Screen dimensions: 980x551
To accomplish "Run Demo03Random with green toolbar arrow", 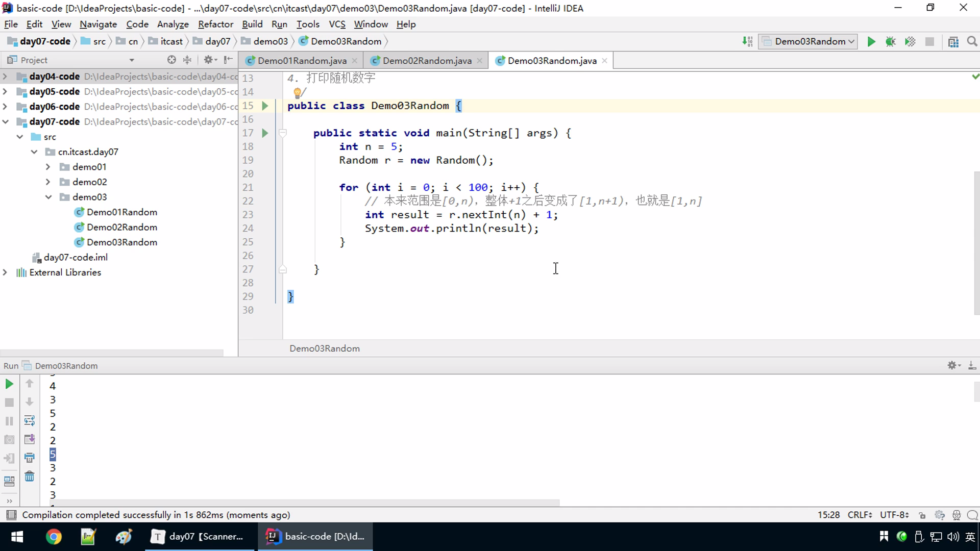I will (871, 42).
